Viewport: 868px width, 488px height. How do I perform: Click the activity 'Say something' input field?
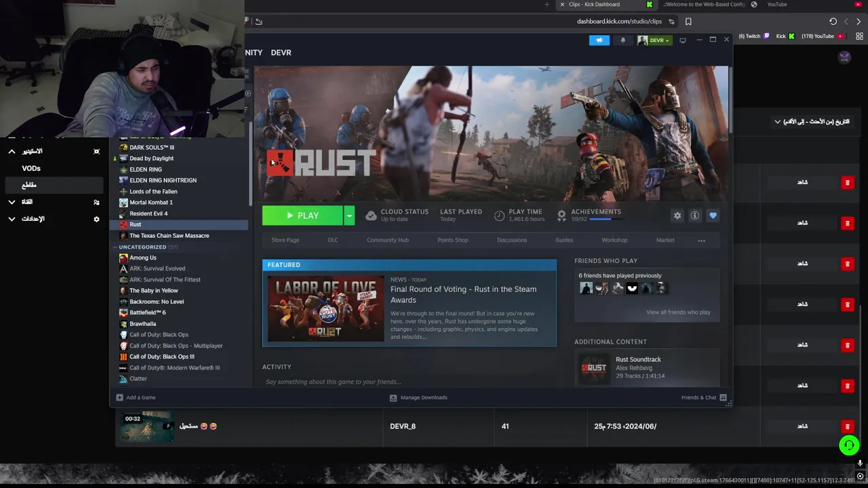(409, 382)
